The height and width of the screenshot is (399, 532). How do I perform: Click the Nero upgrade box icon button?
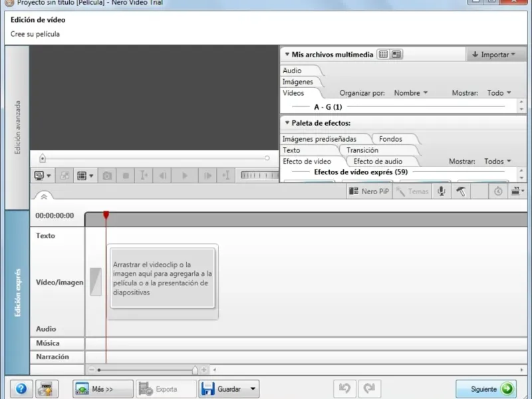47,389
